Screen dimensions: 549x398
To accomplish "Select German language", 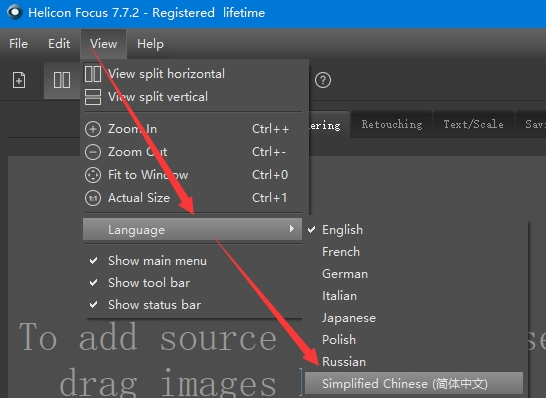I will pyautogui.click(x=414, y=274).
